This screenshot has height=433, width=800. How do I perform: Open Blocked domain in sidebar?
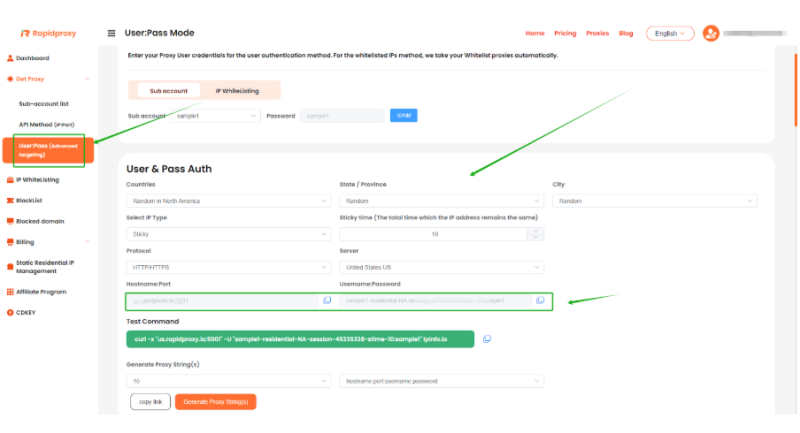point(40,221)
